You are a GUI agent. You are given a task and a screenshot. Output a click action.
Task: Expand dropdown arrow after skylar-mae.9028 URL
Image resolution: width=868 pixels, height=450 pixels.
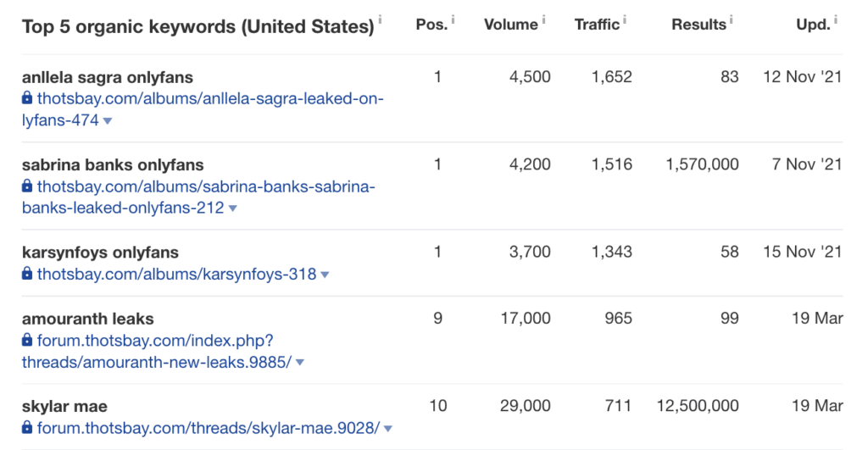pyautogui.click(x=388, y=429)
